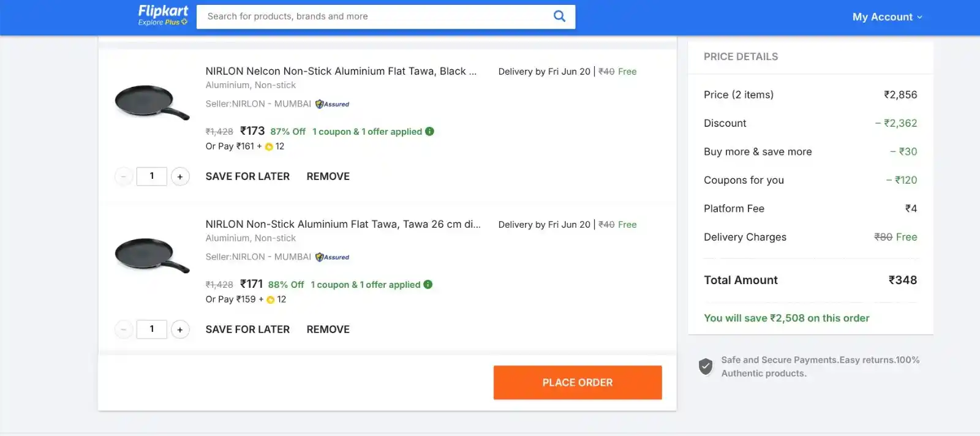
Task: Open Explore Plus link under logo
Action: coord(162,22)
